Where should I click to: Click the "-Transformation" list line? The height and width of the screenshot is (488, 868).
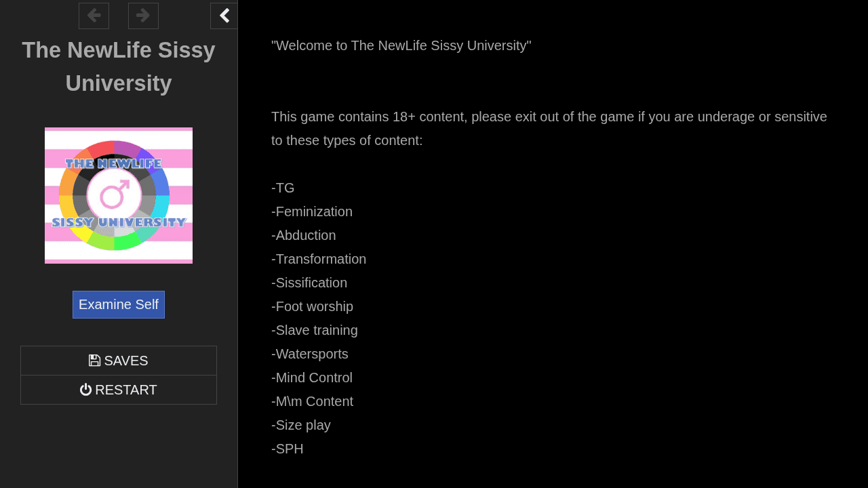319,259
